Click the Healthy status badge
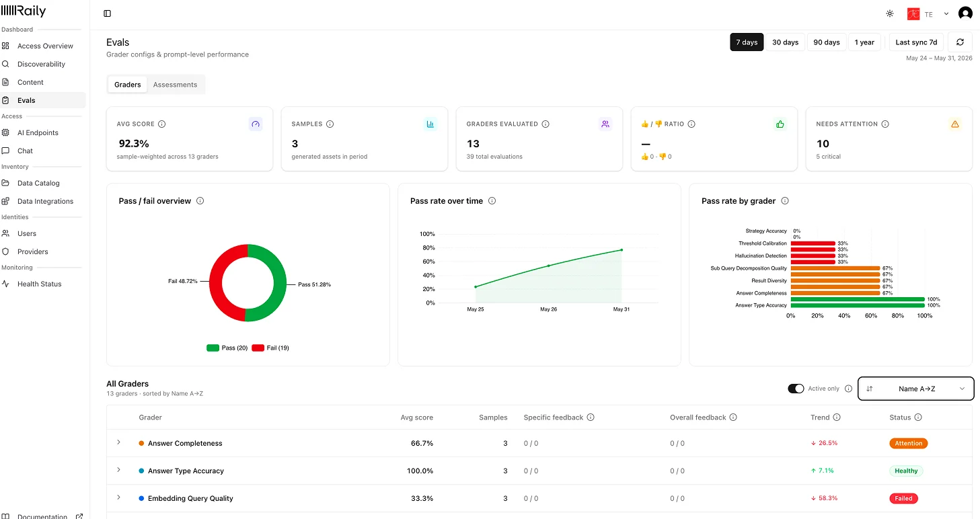The height and width of the screenshot is (519, 980). (906, 471)
